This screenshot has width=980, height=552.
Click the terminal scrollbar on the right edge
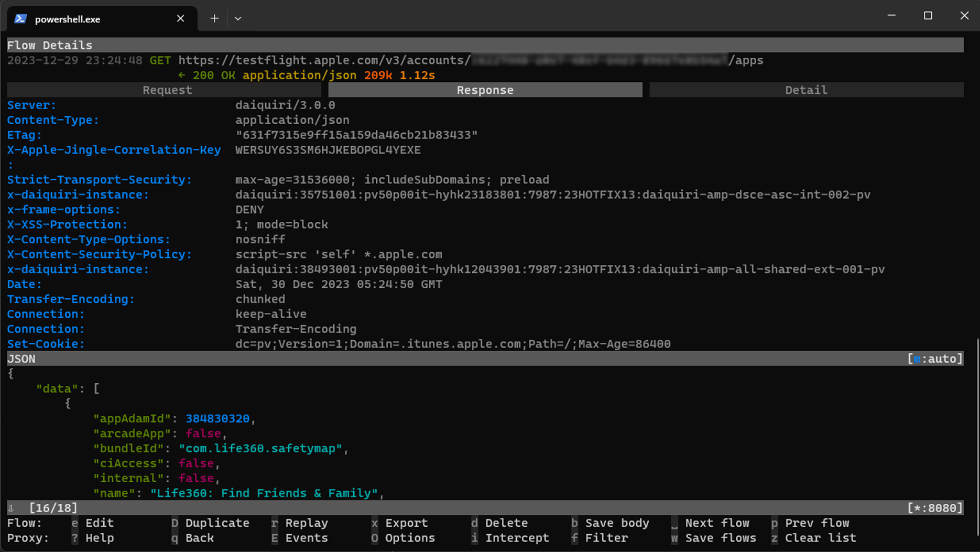977,419
